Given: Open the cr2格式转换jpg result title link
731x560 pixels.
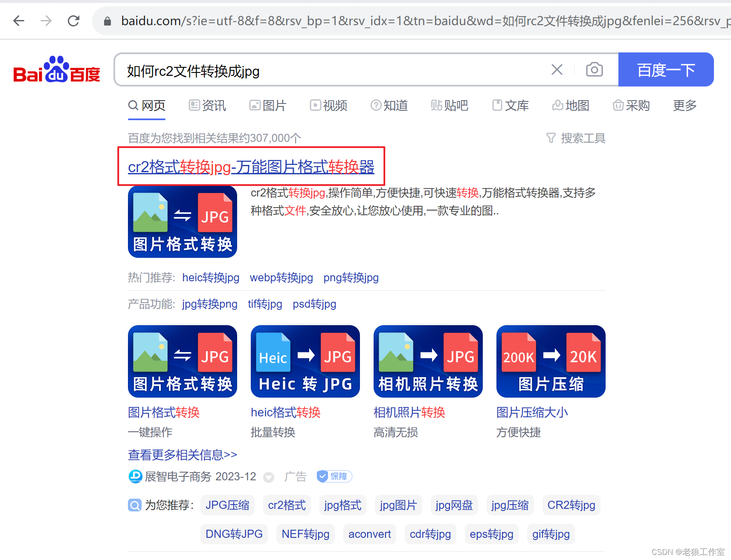Looking at the screenshot, I should tap(251, 167).
